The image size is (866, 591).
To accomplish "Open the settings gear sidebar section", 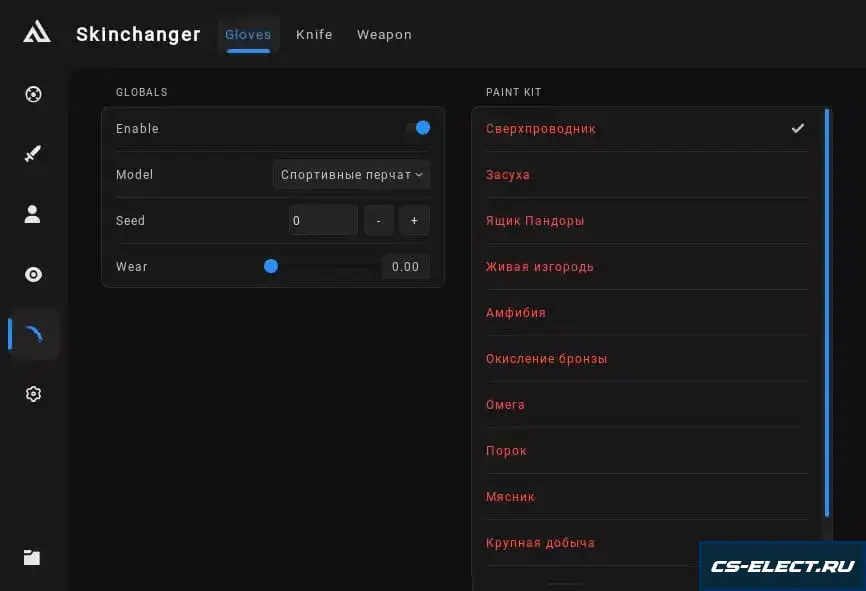I will (x=33, y=394).
